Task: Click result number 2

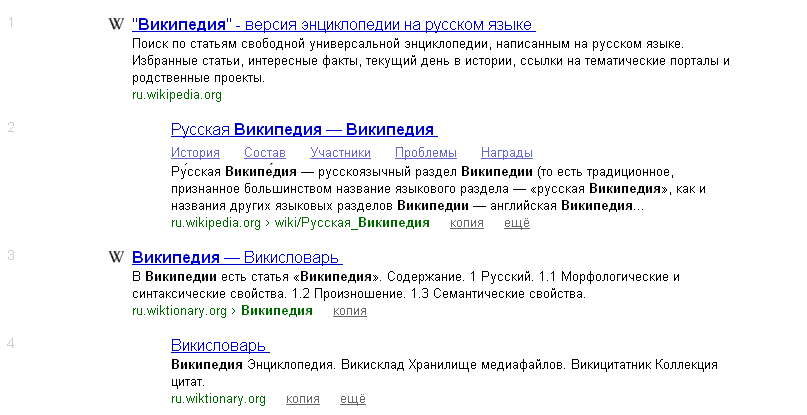Action: pos(11,127)
